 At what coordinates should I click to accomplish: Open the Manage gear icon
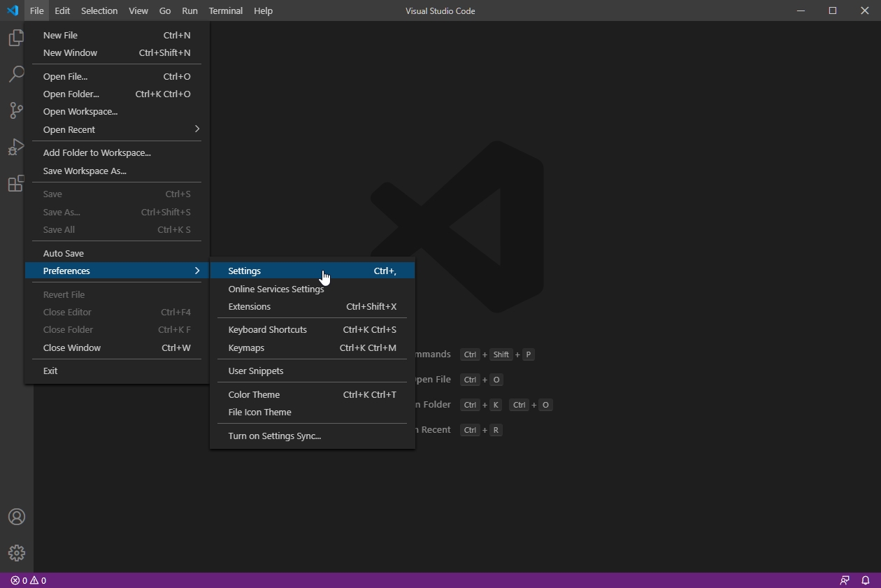click(17, 553)
